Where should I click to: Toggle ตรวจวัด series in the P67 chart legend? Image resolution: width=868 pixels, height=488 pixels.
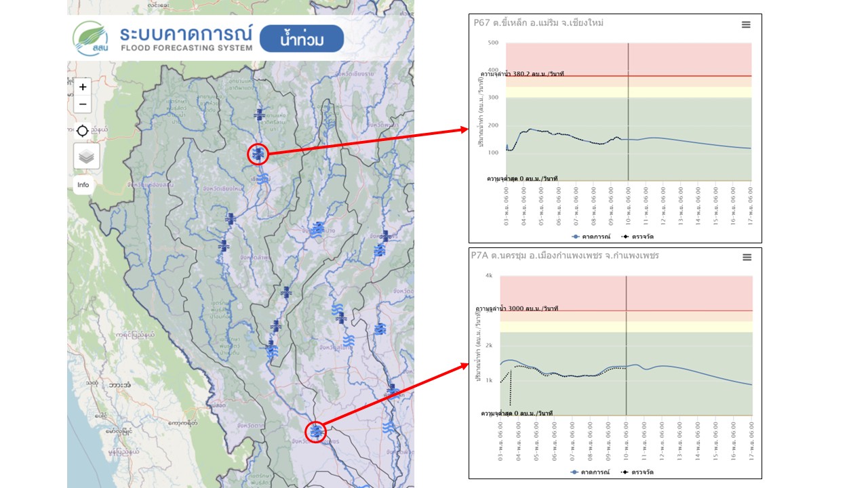click(x=637, y=237)
